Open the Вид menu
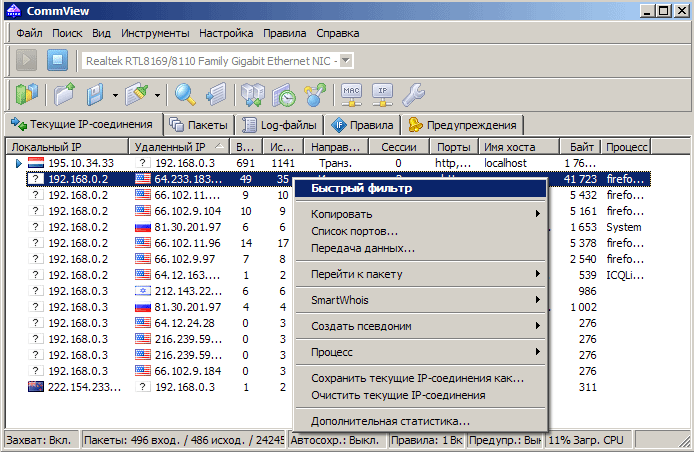This screenshot has height=452, width=694. tap(101, 33)
